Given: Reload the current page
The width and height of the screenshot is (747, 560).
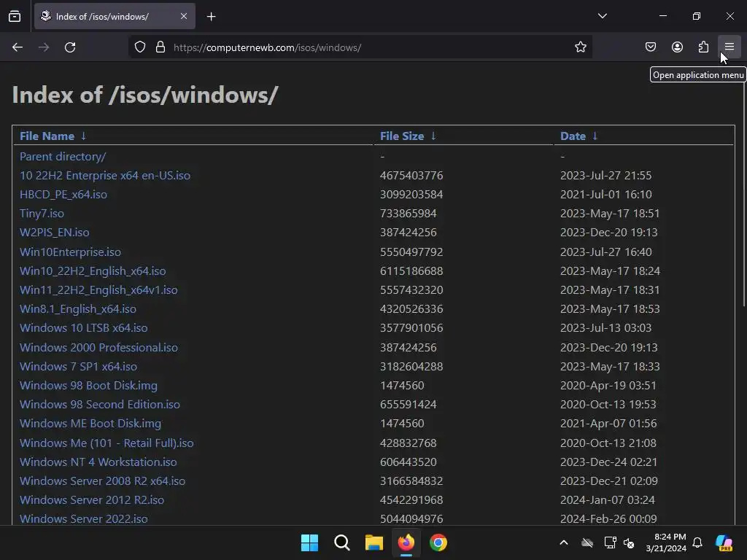Looking at the screenshot, I should click(x=70, y=47).
